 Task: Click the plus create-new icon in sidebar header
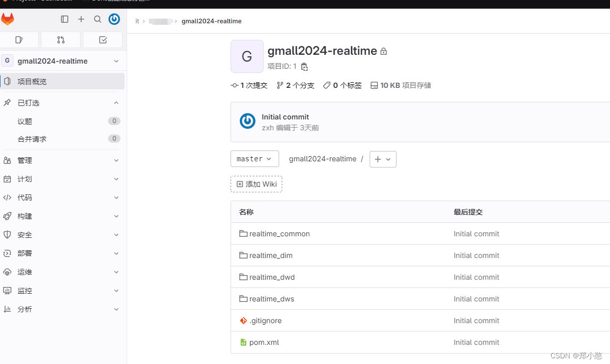[x=81, y=19]
